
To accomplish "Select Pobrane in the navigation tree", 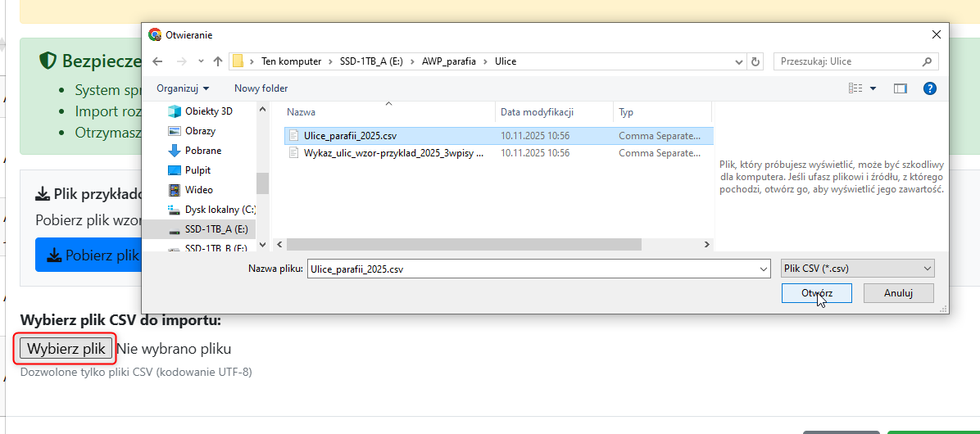I will click(202, 151).
